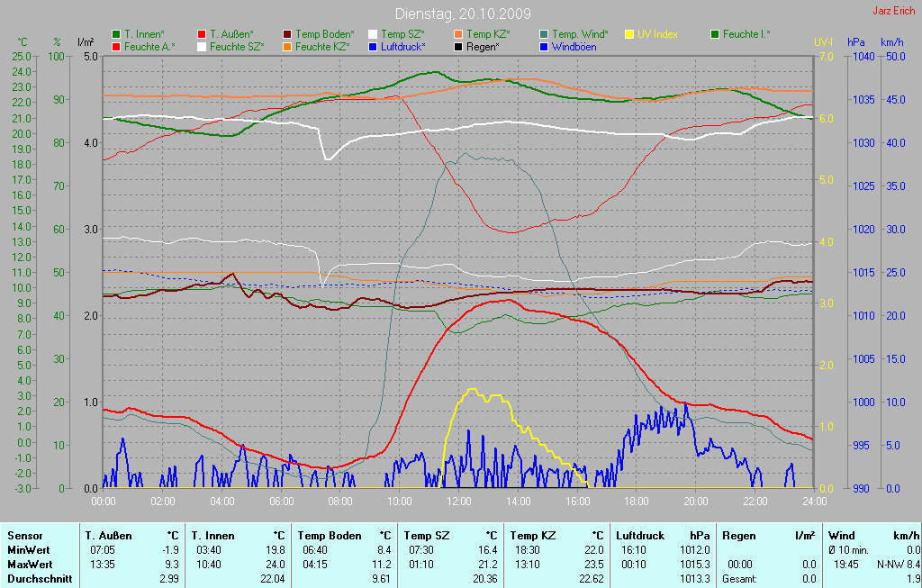Click the 12:00 time axis label

(x=458, y=501)
